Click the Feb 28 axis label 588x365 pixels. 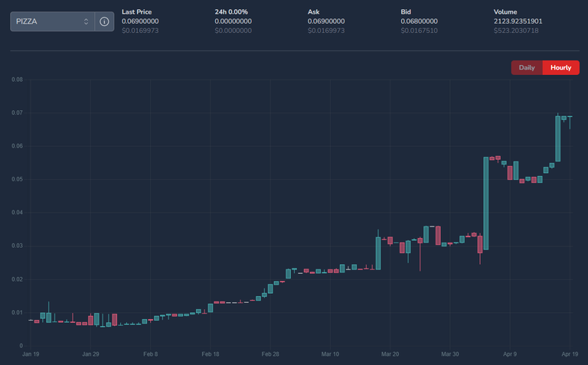pyautogui.click(x=270, y=354)
